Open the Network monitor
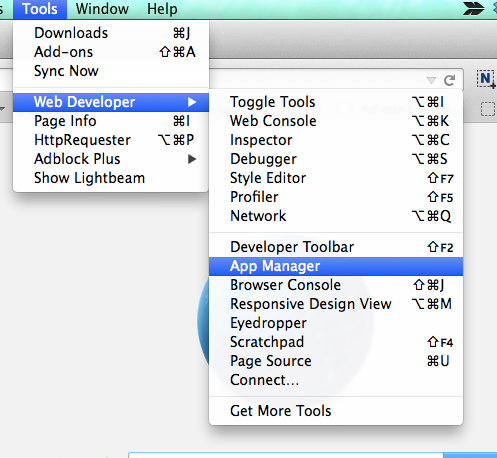The image size is (497, 458). pos(336,216)
